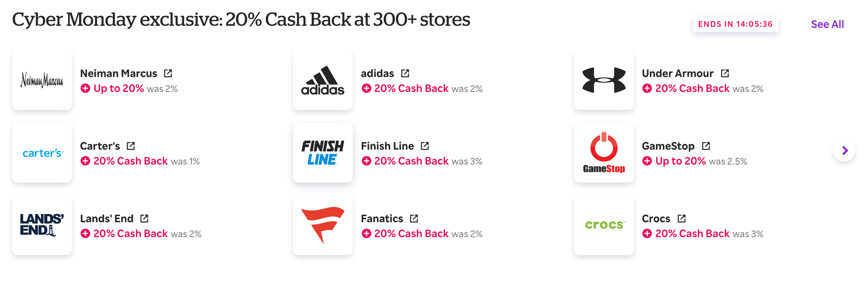Select the adidas logo tile
This screenshot has height=287, width=868.
[323, 80]
